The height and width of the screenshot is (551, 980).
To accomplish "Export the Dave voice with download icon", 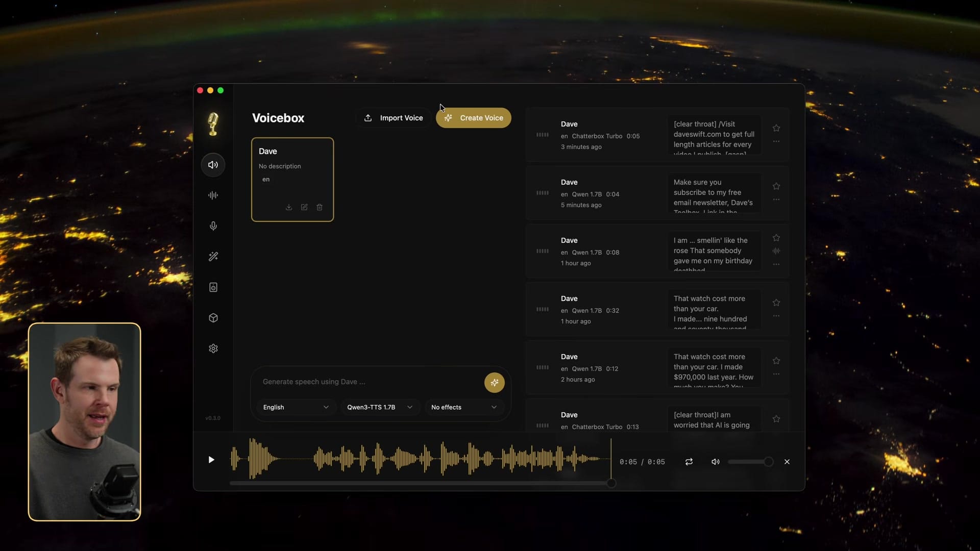I will click(289, 207).
